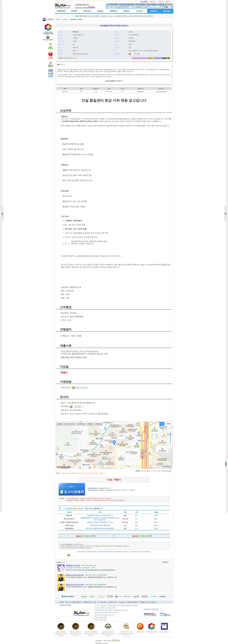
Task: Open the 주간채용 공채달력 calendar icon
Action: coord(50,73)
